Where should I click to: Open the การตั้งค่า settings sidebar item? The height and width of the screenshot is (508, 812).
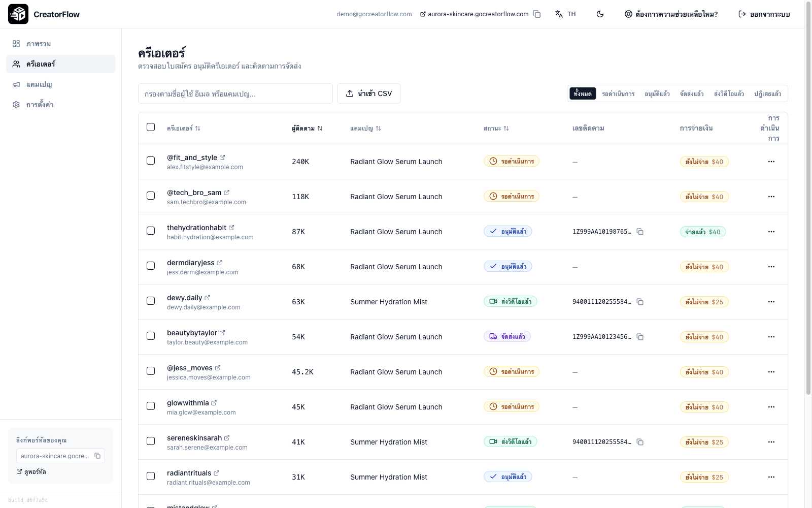pos(60,105)
